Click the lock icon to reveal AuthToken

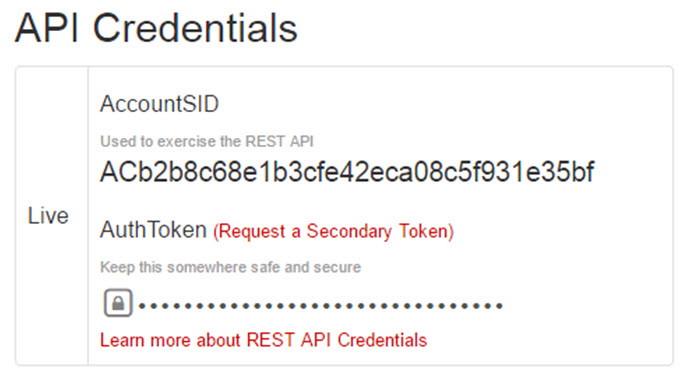click(118, 303)
